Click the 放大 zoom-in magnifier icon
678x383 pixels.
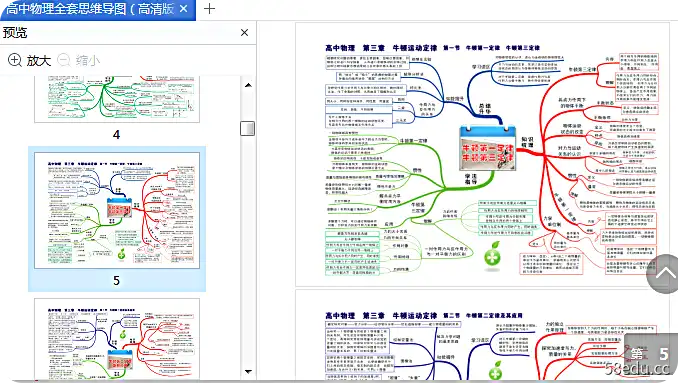point(15,60)
